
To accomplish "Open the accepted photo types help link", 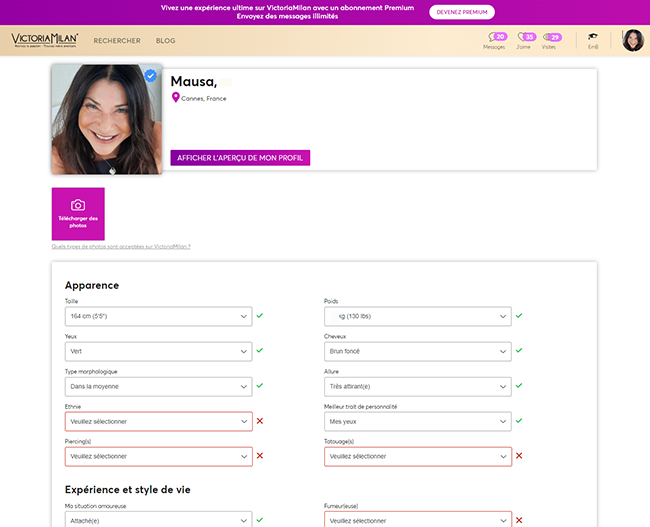I will coord(121,247).
